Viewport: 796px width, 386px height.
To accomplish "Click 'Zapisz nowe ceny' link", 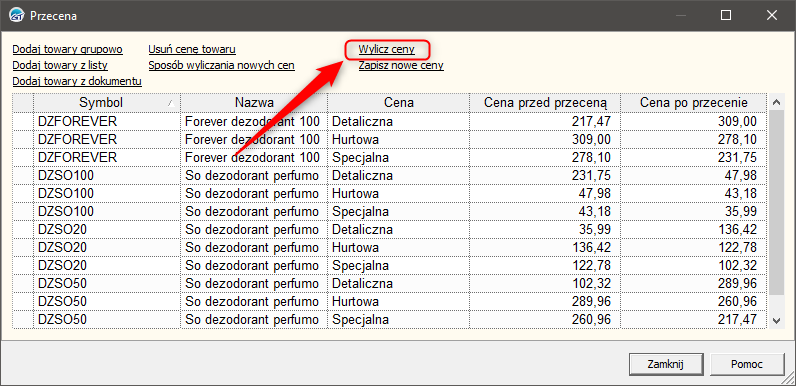I will (x=401, y=66).
